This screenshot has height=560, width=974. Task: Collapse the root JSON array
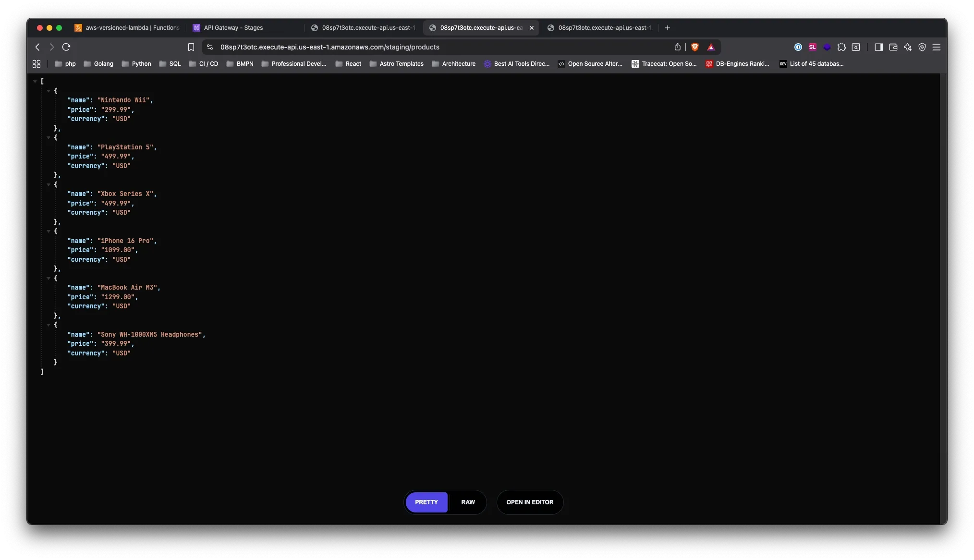[35, 81]
